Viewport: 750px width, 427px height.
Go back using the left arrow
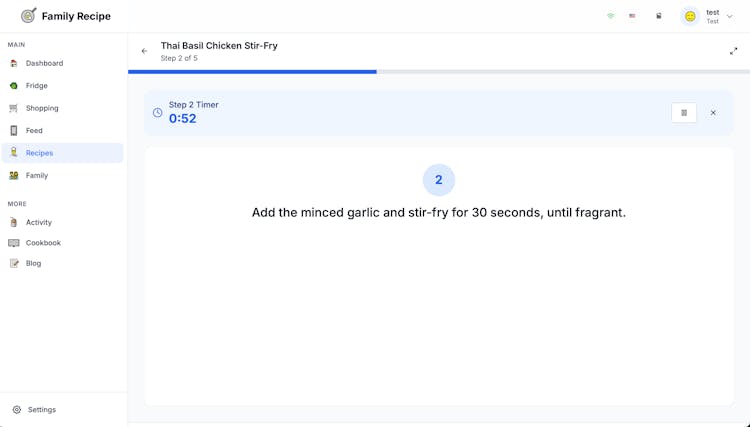tap(144, 51)
